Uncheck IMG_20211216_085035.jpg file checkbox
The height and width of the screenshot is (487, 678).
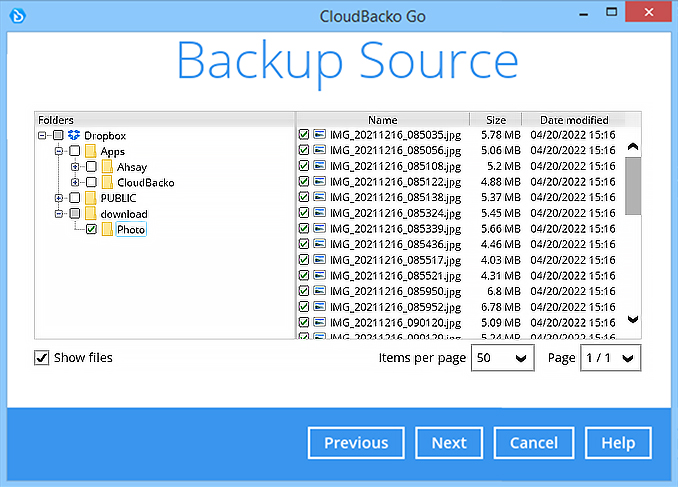pyautogui.click(x=304, y=135)
